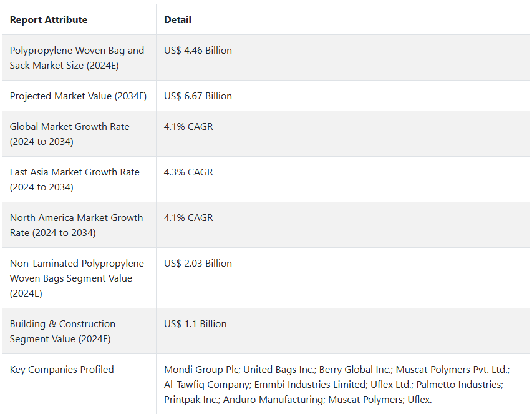Click the Mondi Group Plc company name
This screenshot has width=532, height=414.
coord(201,369)
